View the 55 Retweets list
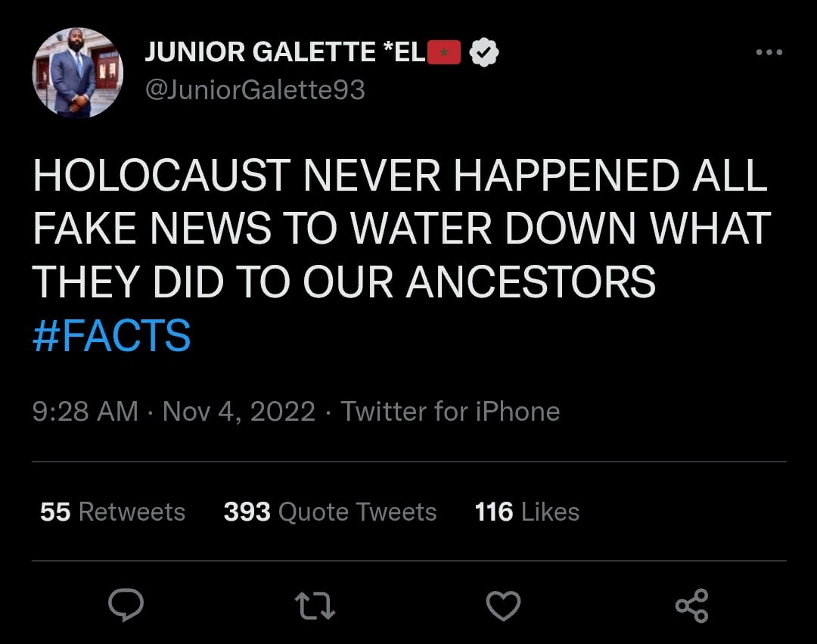Screen dimensions: 817x644 113,512
